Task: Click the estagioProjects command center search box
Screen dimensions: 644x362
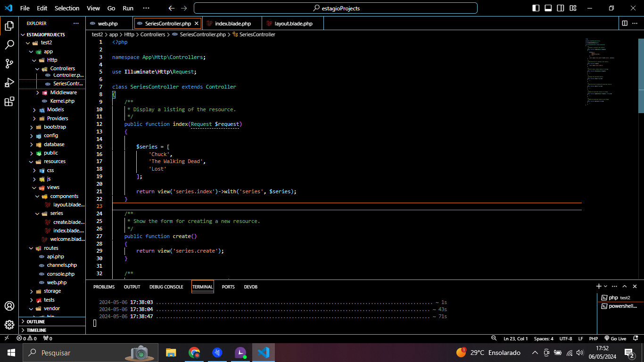Action: tap(336, 8)
